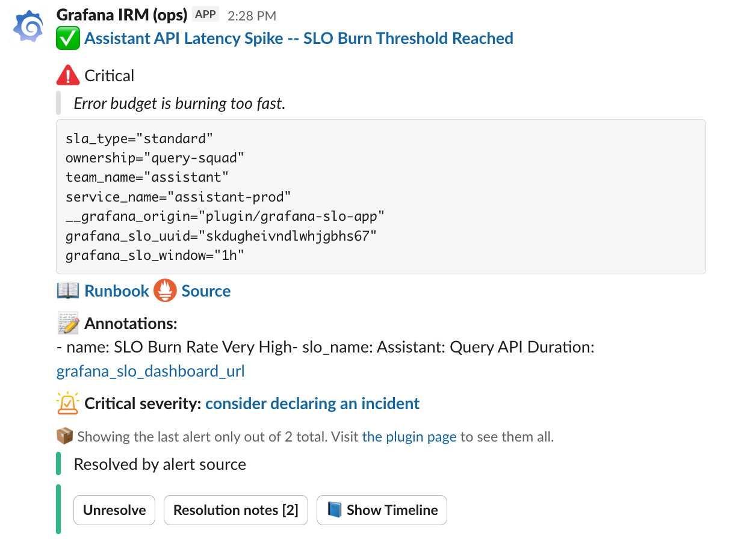Click the APP badge beside Grafana IRM

point(205,14)
